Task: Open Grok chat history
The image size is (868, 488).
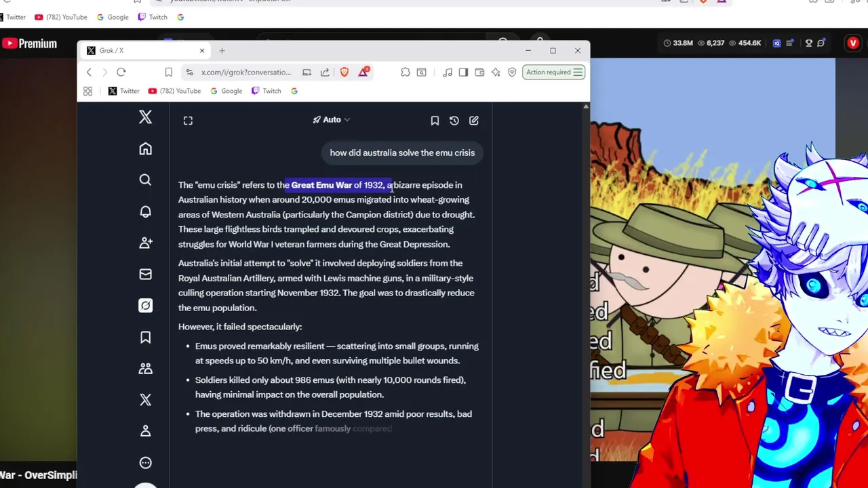Action: (x=454, y=121)
